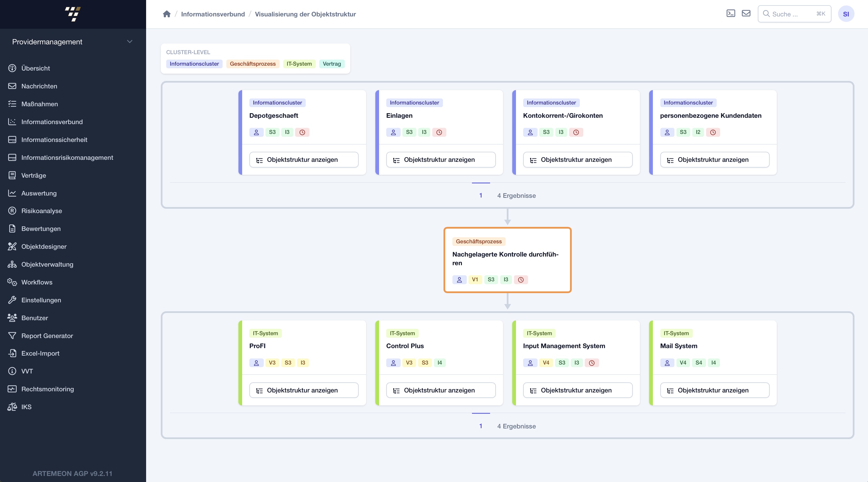
Task: Click Informationsverbund breadcrumb link
Action: [x=213, y=14]
